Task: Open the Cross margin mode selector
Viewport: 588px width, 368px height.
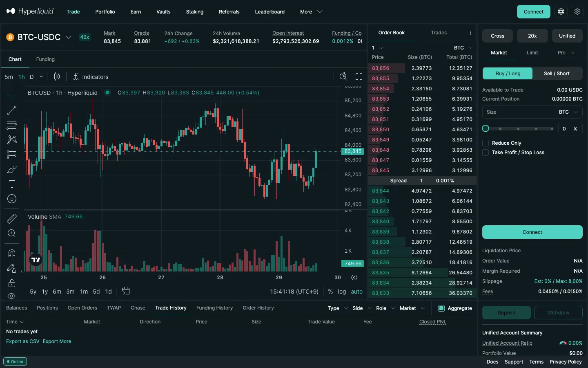Action: (497, 36)
